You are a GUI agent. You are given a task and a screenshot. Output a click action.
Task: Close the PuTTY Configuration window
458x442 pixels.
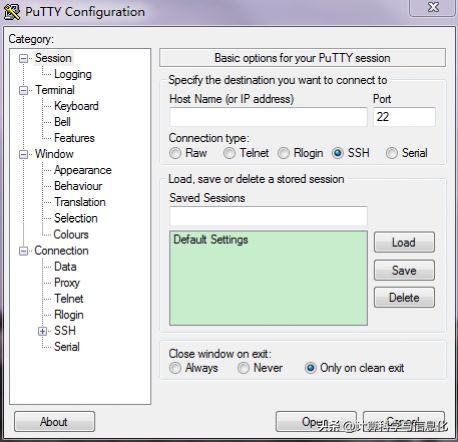[x=433, y=7]
